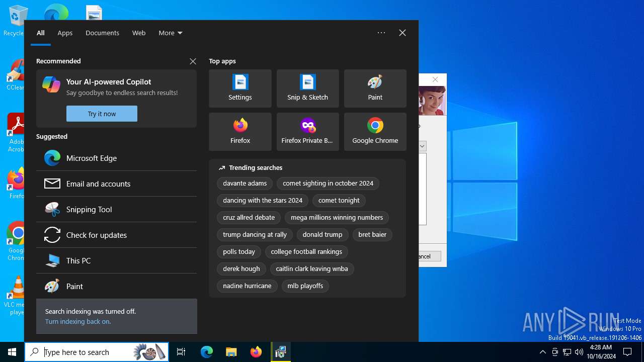Viewport: 644px width, 362px height.
Task: Search 'bret baier' trending chip
Action: tap(372, 235)
